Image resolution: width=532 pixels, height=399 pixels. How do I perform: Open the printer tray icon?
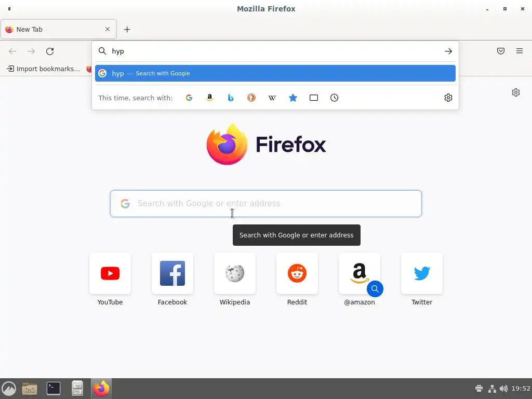tap(479, 389)
